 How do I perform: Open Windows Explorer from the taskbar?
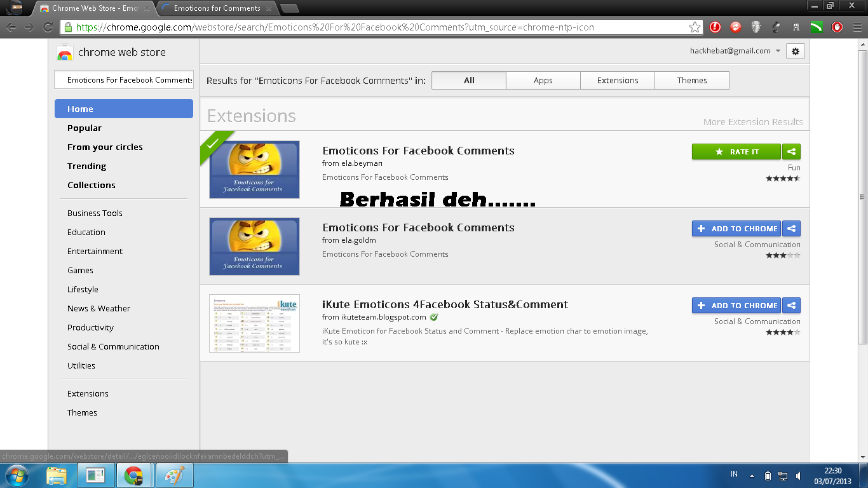[x=57, y=475]
